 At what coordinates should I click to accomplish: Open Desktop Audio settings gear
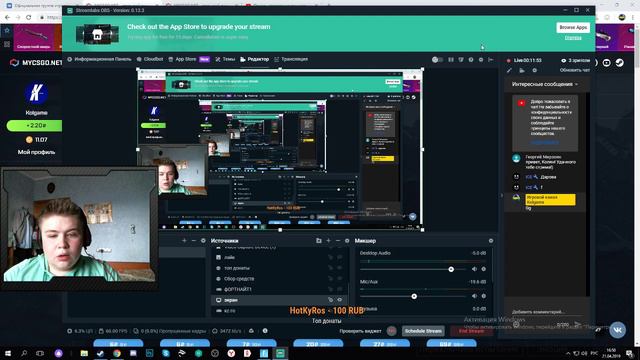(484, 269)
